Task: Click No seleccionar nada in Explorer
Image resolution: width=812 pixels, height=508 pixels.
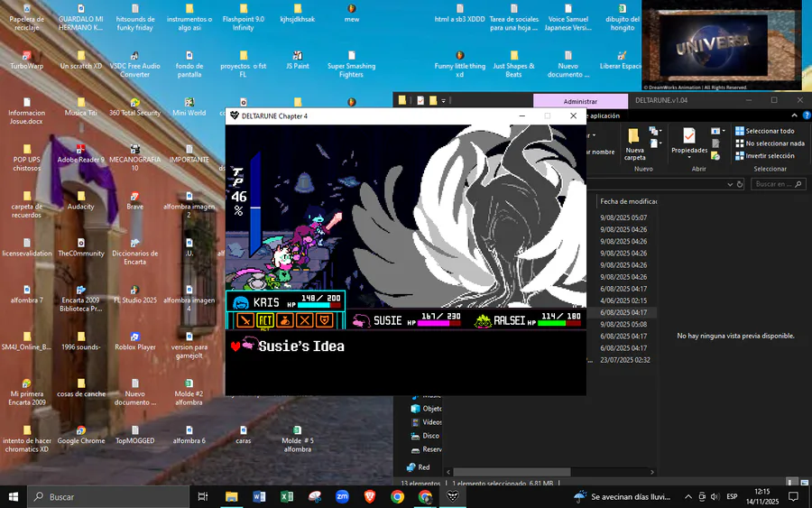Action: (770, 143)
